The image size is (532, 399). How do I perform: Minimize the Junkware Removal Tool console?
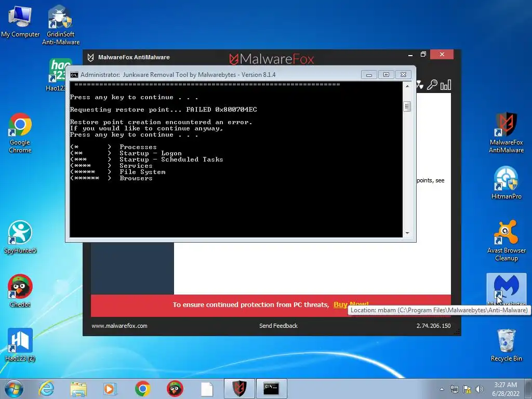click(369, 75)
